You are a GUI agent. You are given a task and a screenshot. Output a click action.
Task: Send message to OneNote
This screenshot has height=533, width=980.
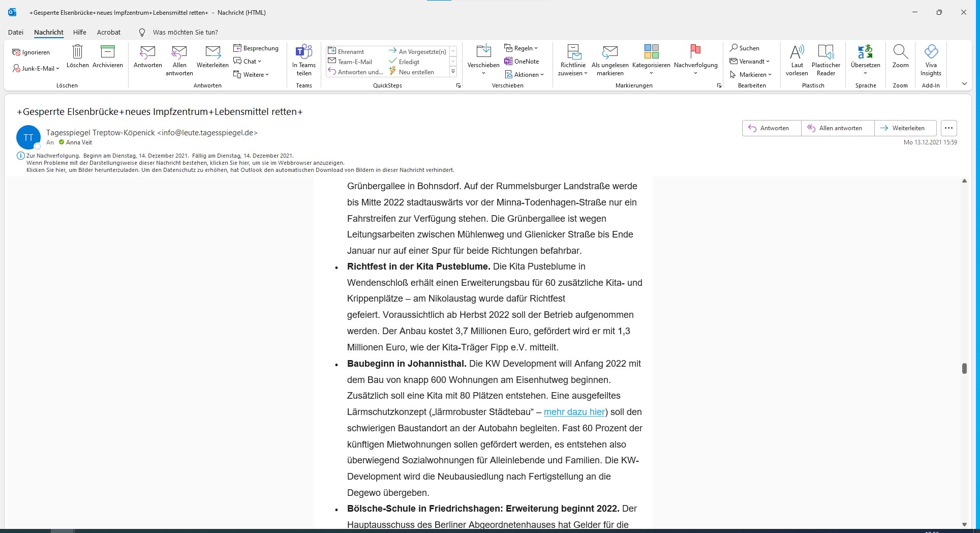pos(522,62)
